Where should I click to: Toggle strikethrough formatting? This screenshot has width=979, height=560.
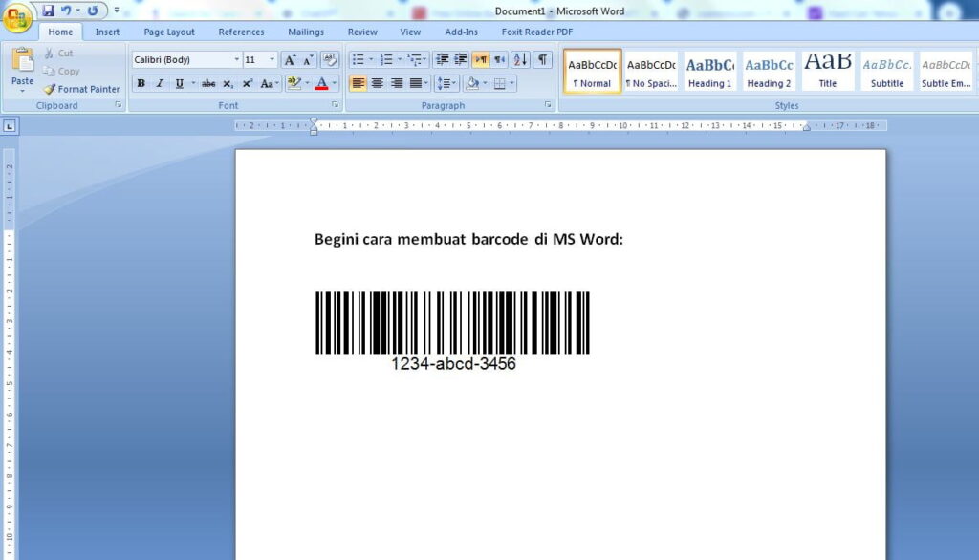208,83
